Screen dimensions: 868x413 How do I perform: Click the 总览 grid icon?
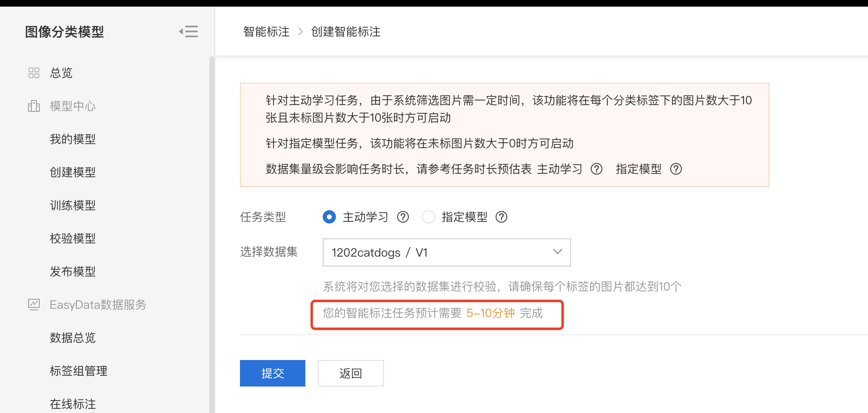click(x=34, y=73)
